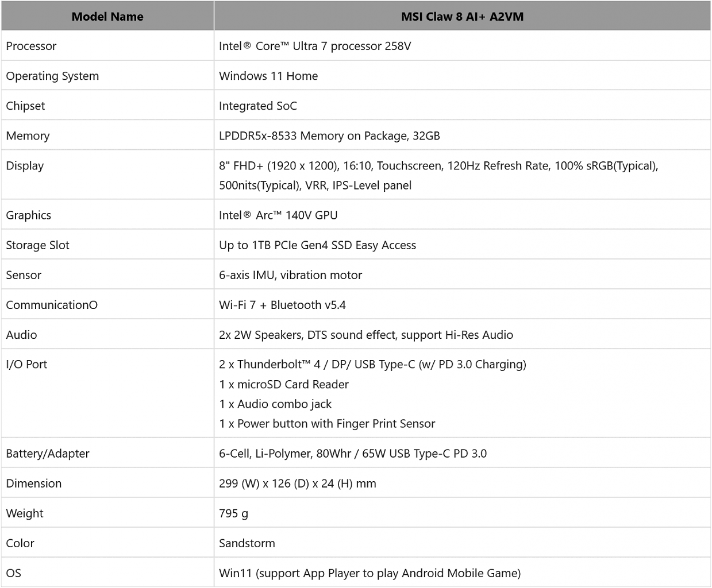Select the 795 g weight value
The image size is (712, 588).
233,513
